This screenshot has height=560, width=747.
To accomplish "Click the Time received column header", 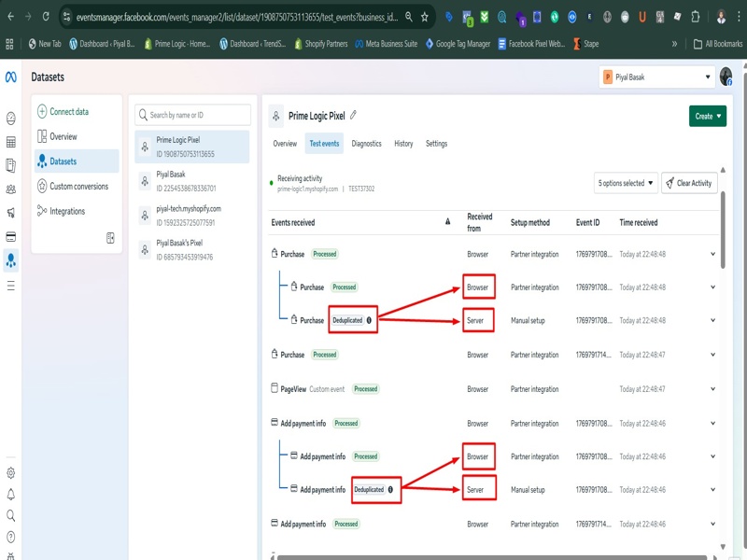I will [639, 222].
